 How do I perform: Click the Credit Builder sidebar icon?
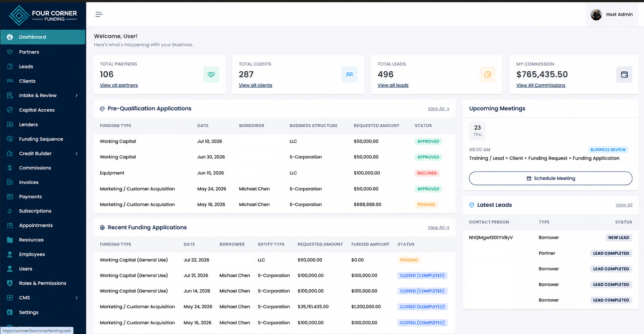[x=10, y=153]
